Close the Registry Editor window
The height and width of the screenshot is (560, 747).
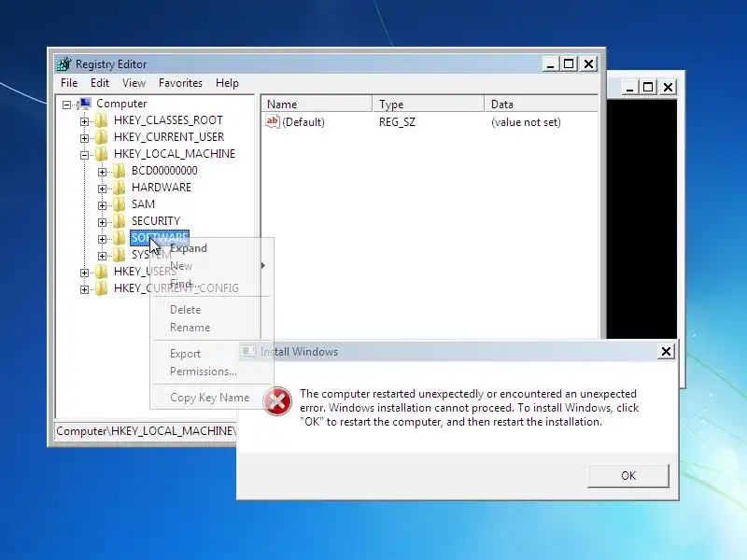point(589,63)
